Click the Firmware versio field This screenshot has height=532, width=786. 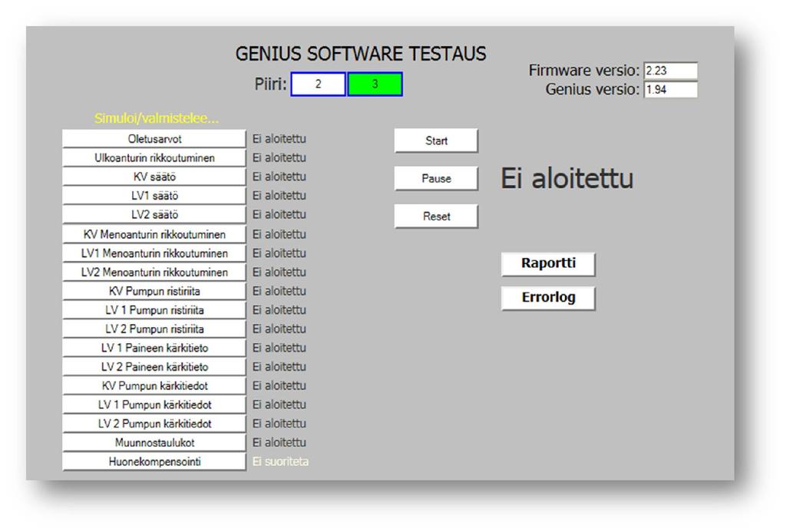[x=671, y=71]
